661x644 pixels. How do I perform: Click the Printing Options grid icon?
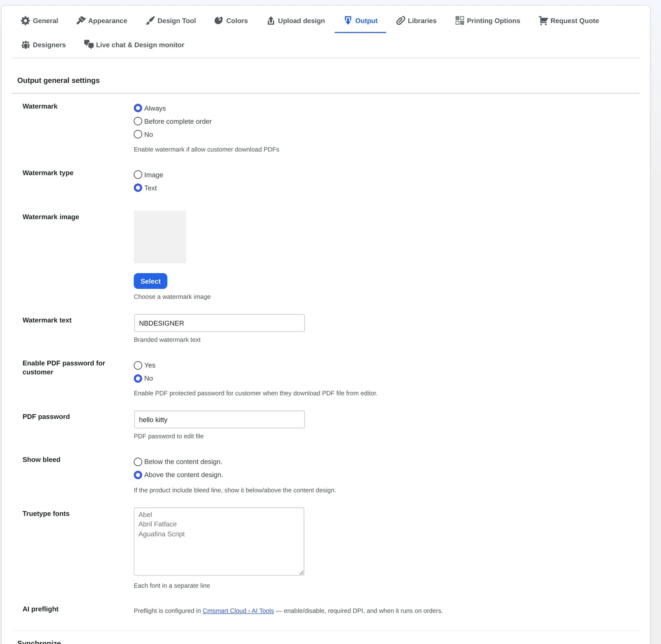pos(460,21)
